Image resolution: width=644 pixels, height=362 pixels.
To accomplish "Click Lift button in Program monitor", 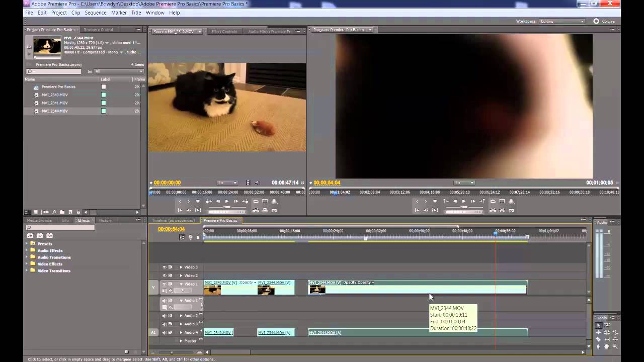I will (493, 210).
